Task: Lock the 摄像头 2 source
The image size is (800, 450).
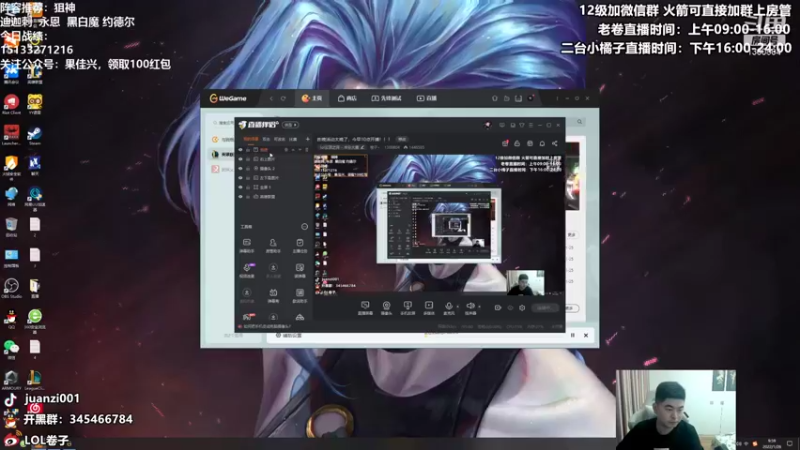Action: coord(248,168)
